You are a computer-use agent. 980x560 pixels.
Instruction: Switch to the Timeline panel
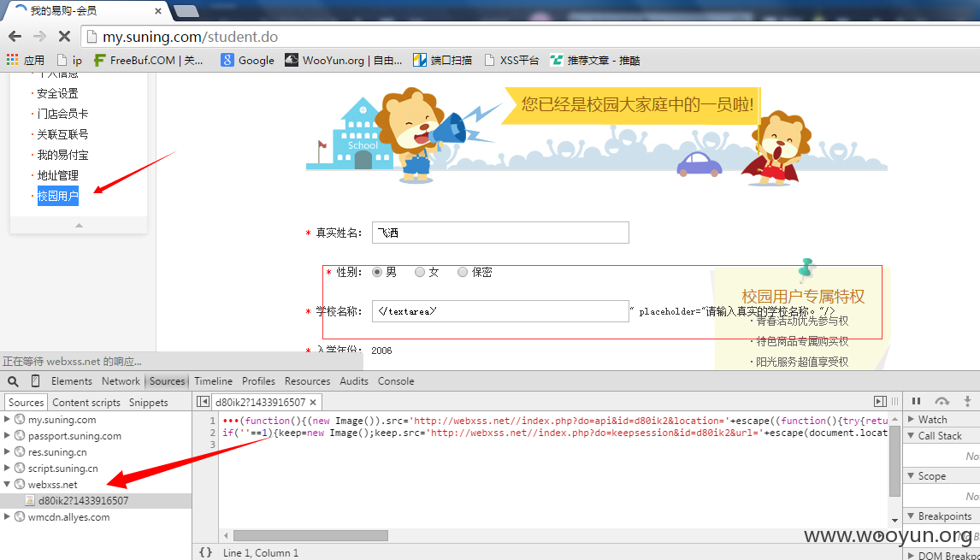213,381
